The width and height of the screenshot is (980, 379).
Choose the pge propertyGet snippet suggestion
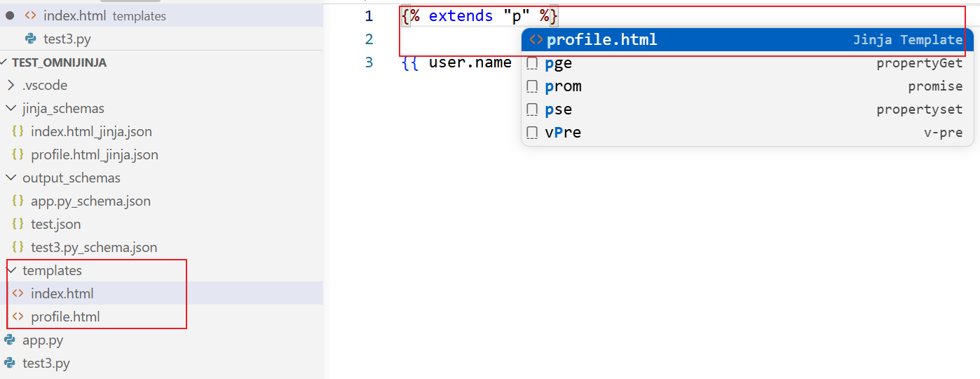tap(747, 63)
